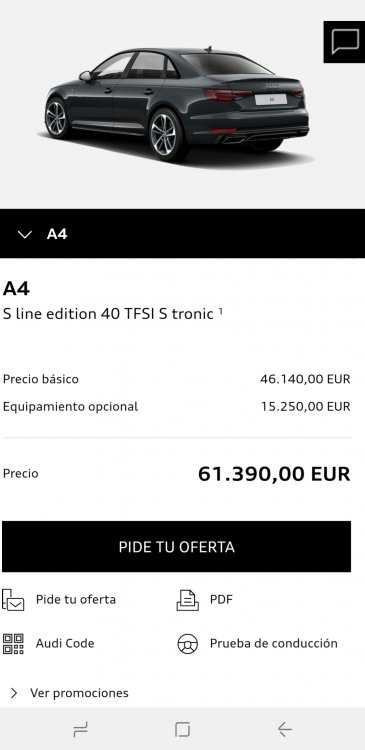Tap Android home button icon

click(182, 729)
